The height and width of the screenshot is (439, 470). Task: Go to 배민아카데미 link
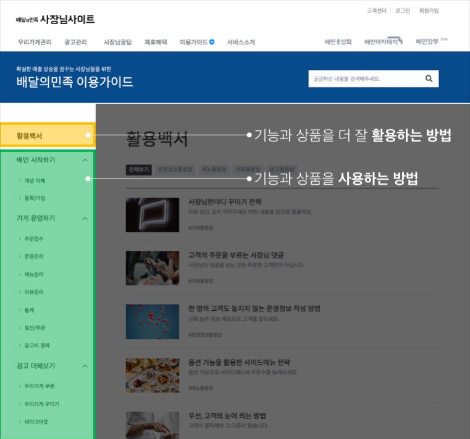coord(383,41)
